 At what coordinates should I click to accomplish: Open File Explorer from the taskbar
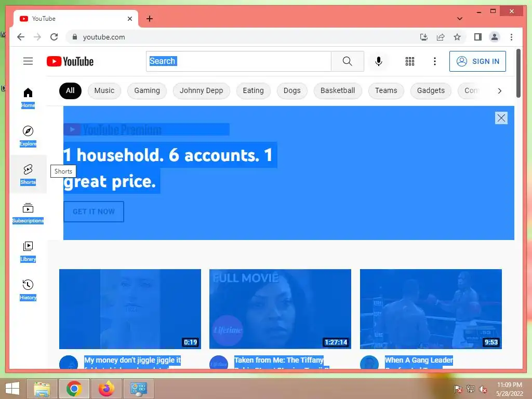click(42, 389)
